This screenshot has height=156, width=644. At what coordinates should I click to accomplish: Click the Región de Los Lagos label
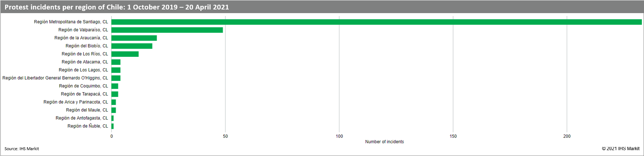[x=83, y=70]
